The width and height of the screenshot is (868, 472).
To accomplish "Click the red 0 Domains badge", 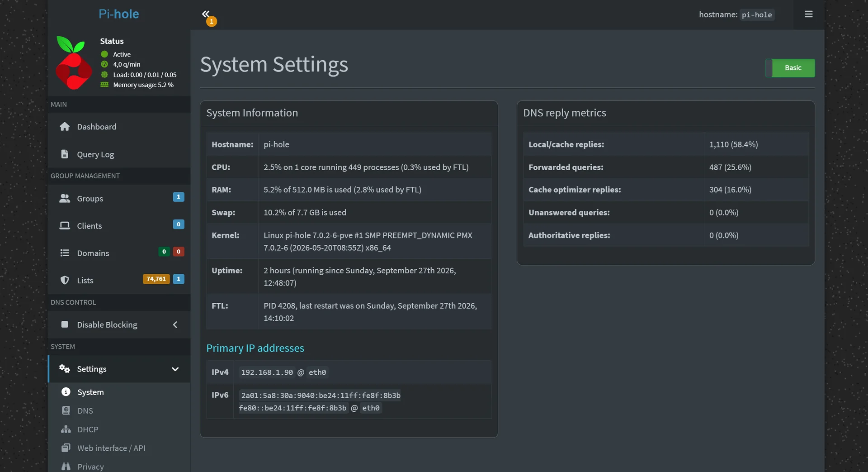I will click(179, 252).
